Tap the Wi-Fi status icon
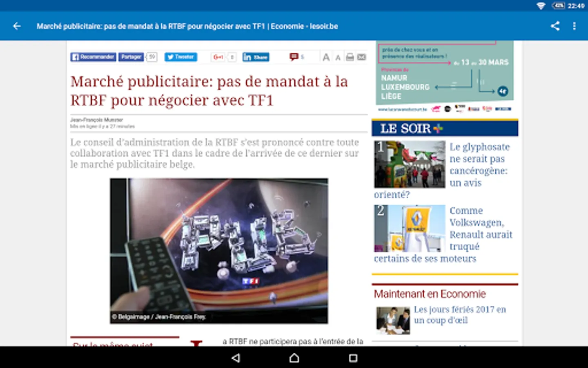This screenshot has height=368, width=588. click(x=541, y=6)
